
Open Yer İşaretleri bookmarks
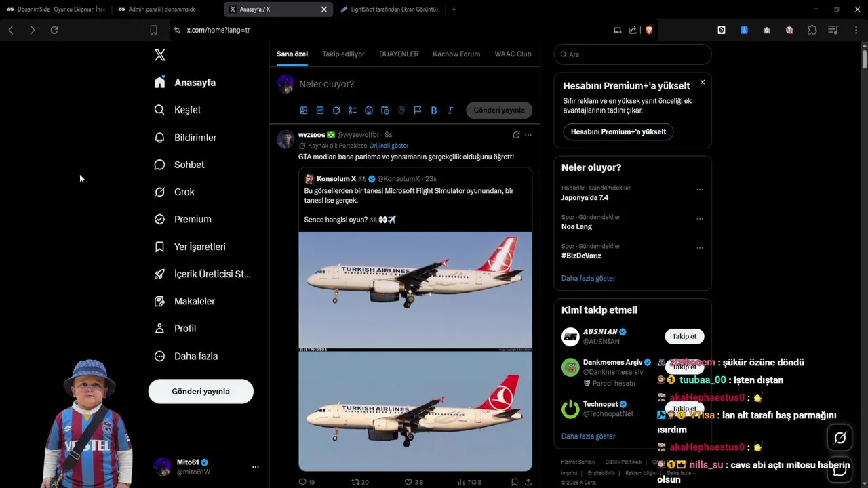tap(189, 247)
